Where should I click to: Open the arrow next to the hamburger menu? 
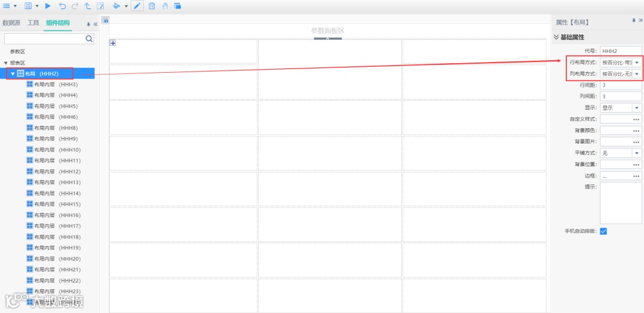coord(15,6)
